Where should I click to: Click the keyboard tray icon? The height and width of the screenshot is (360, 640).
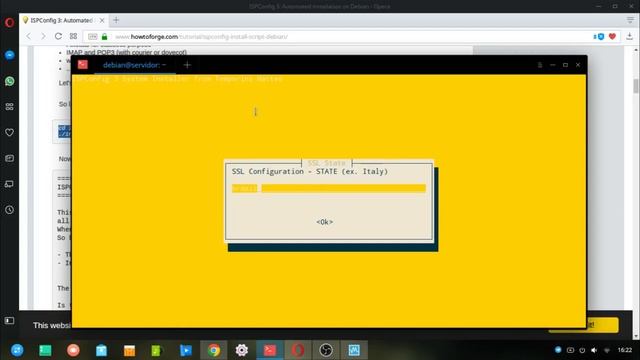coord(570,350)
